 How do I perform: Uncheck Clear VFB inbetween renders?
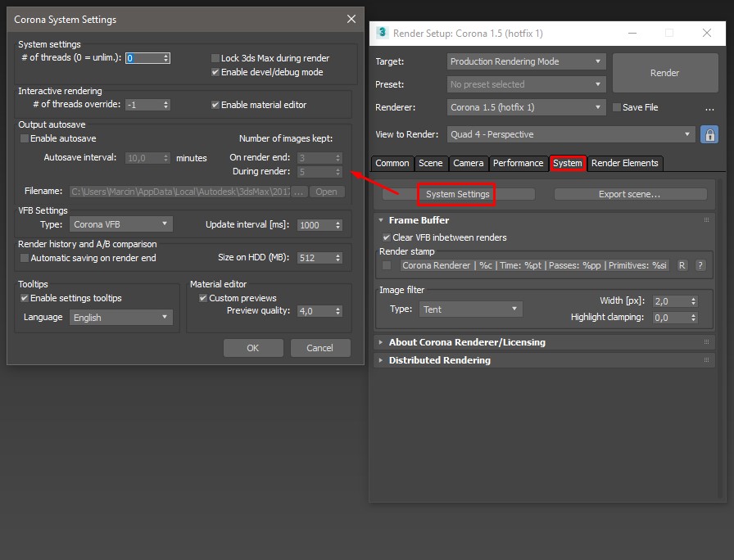[387, 237]
